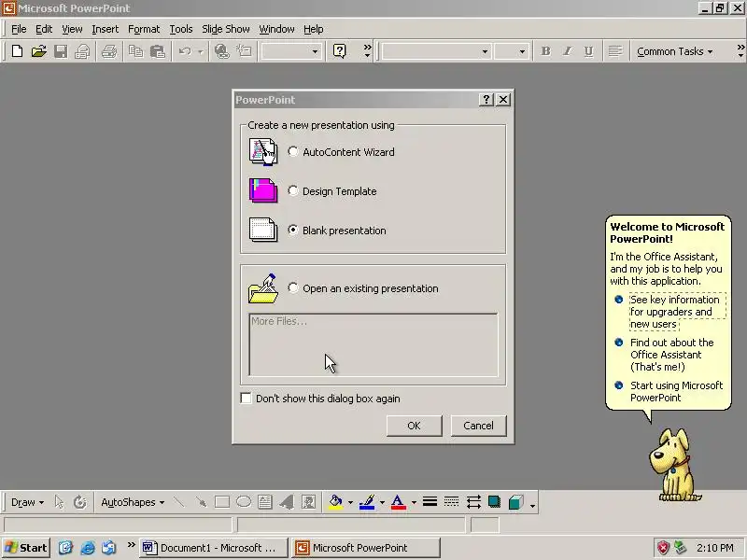Click the Paste clipboard icon
The height and width of the screenshot is (560, 747).
(157, 51)
